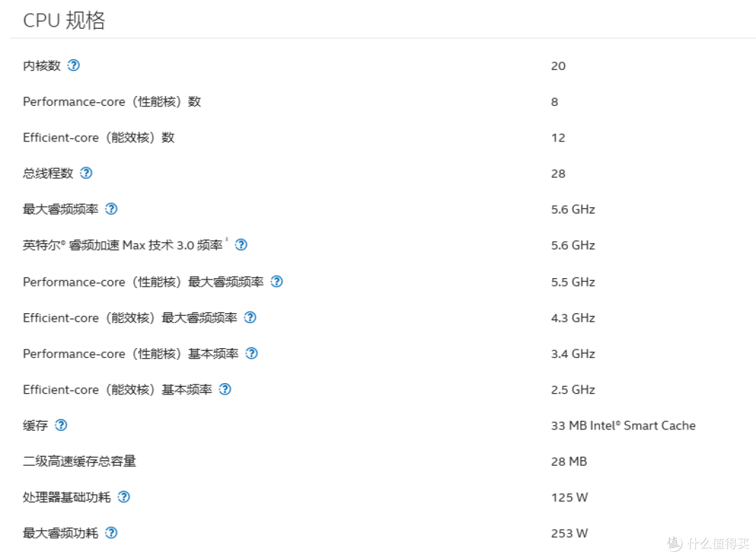
Task: Click help icon for Performance-core 最大睿频频率
Action: 276,282
